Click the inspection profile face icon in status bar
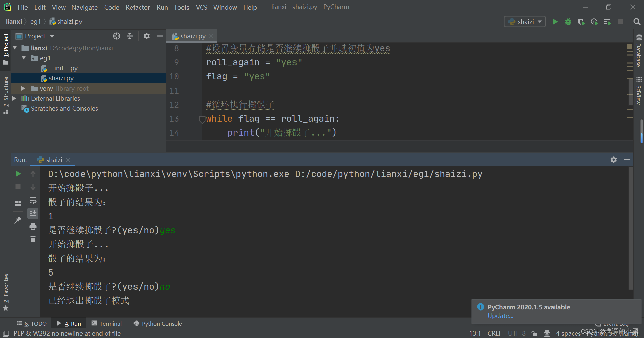 [547, 333]
